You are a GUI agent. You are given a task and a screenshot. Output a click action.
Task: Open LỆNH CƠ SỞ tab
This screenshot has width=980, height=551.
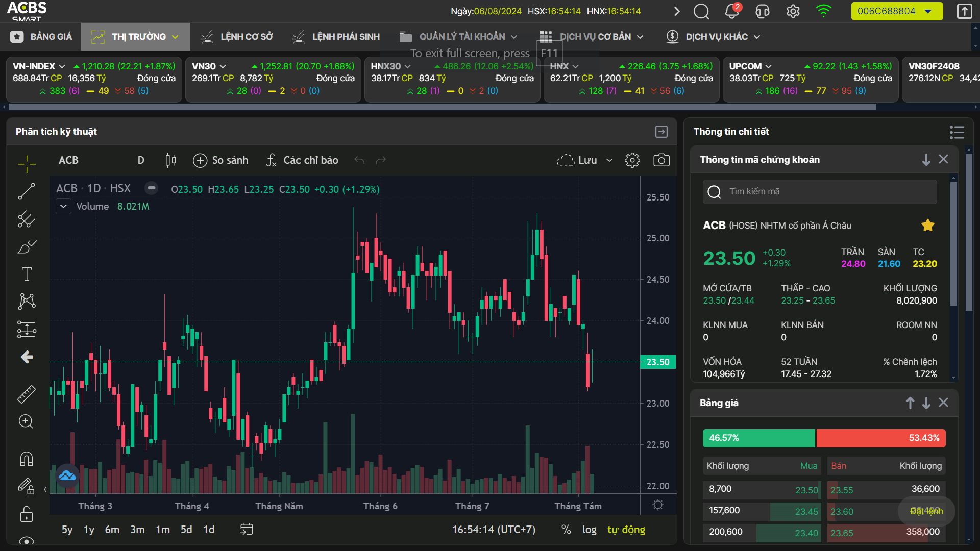(x=237, y=37)
